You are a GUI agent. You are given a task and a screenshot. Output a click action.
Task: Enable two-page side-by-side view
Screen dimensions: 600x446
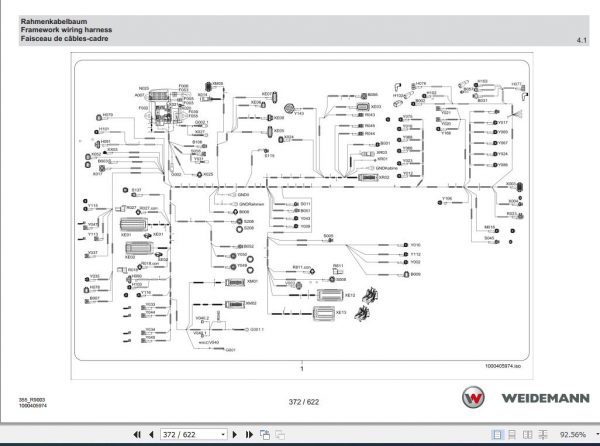tap(527, 435)
